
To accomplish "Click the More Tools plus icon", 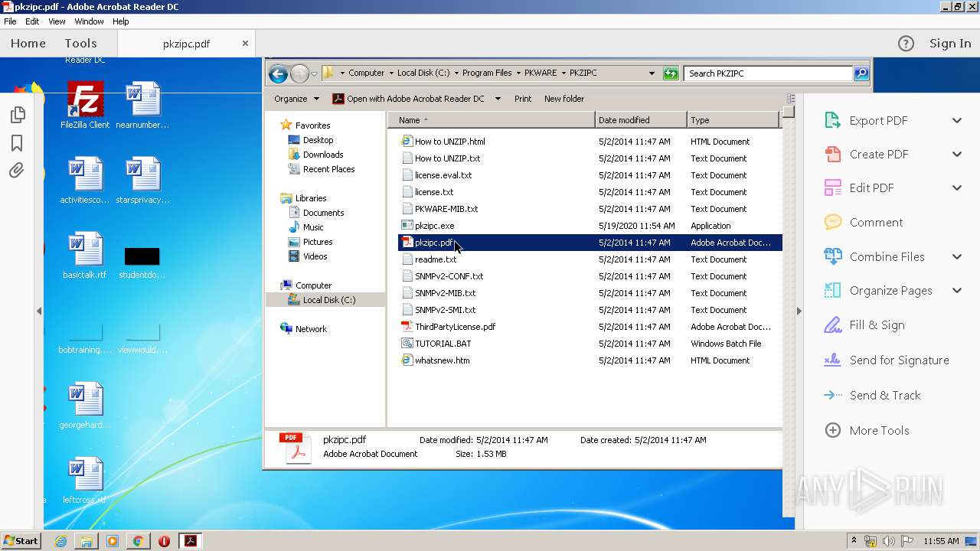I will point(832,430).
